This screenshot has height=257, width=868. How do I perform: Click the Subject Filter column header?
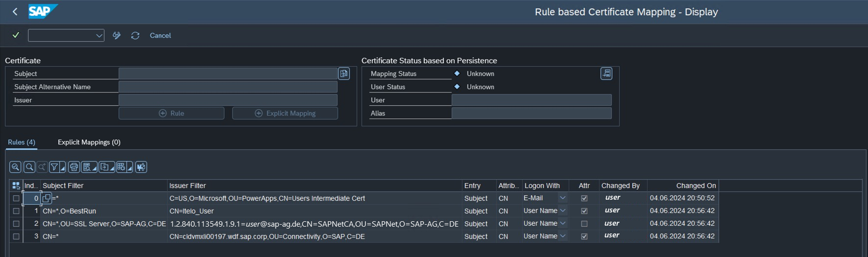click(x=104, y=186)
